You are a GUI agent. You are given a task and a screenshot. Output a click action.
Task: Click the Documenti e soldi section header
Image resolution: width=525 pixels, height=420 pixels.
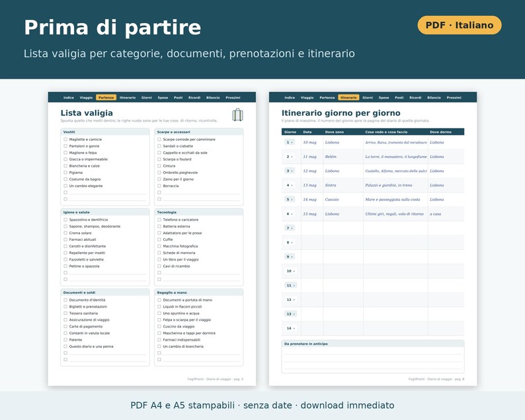coord(104,292)
